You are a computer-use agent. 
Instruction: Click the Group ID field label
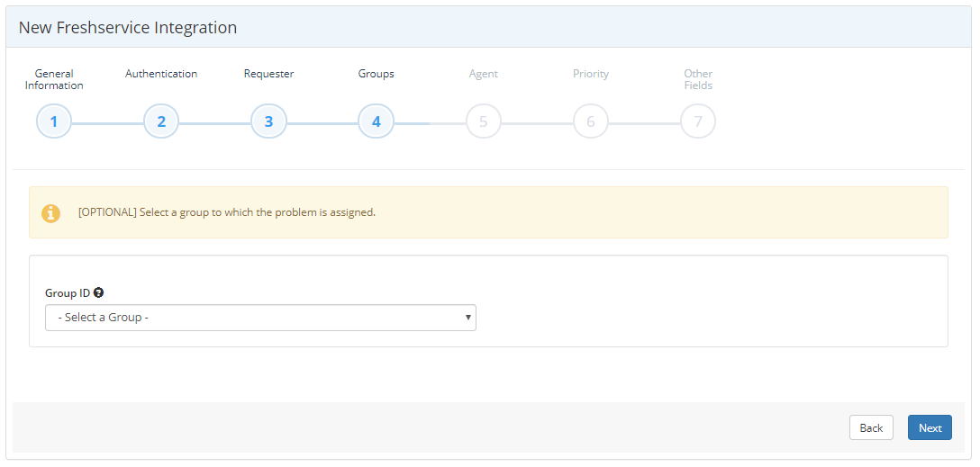[x=68, y=293]
